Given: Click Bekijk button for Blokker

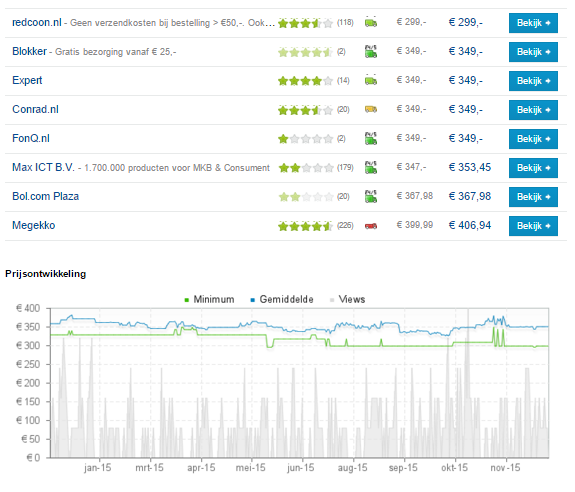Looking at the screenshot, I should click(x=533, y=52).
